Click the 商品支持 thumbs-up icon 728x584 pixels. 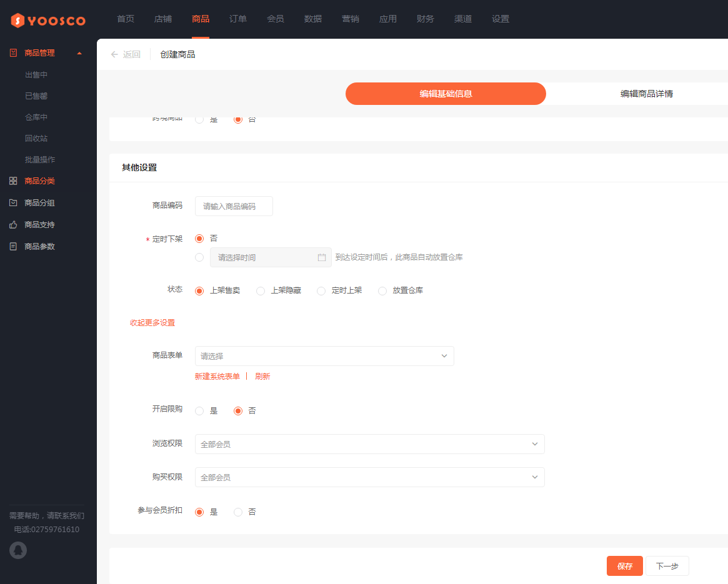click(x=13, y=225)
